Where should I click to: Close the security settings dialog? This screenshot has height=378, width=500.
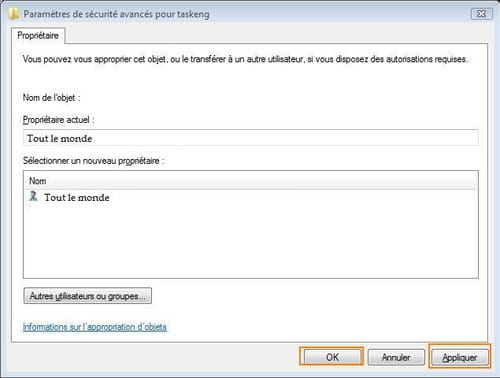pos(481,14)
